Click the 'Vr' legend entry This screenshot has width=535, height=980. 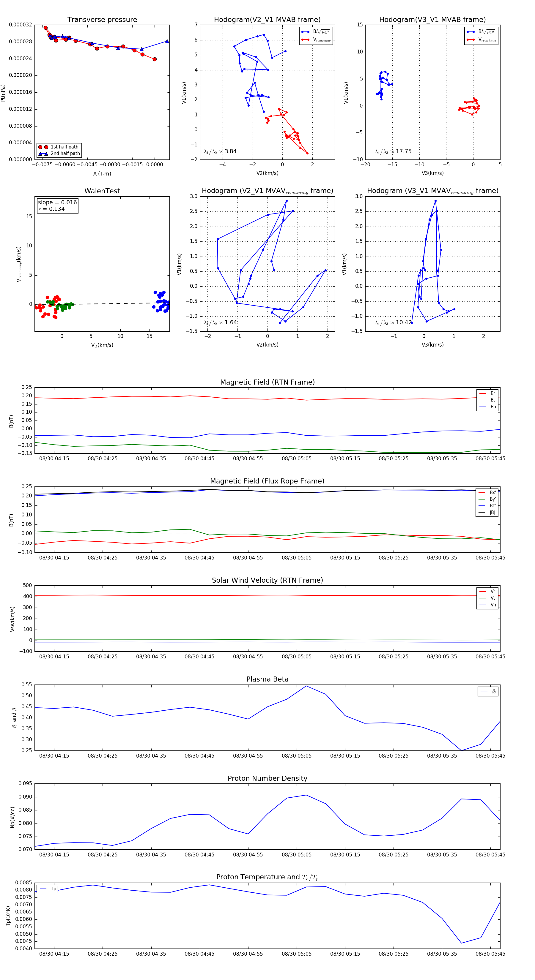click(487, 592)
